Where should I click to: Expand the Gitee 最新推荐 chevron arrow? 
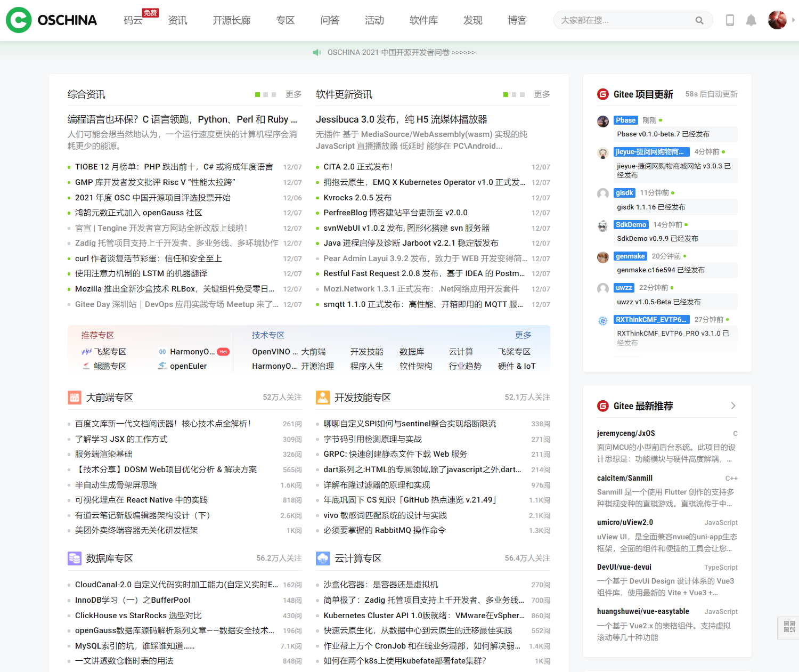733,406
